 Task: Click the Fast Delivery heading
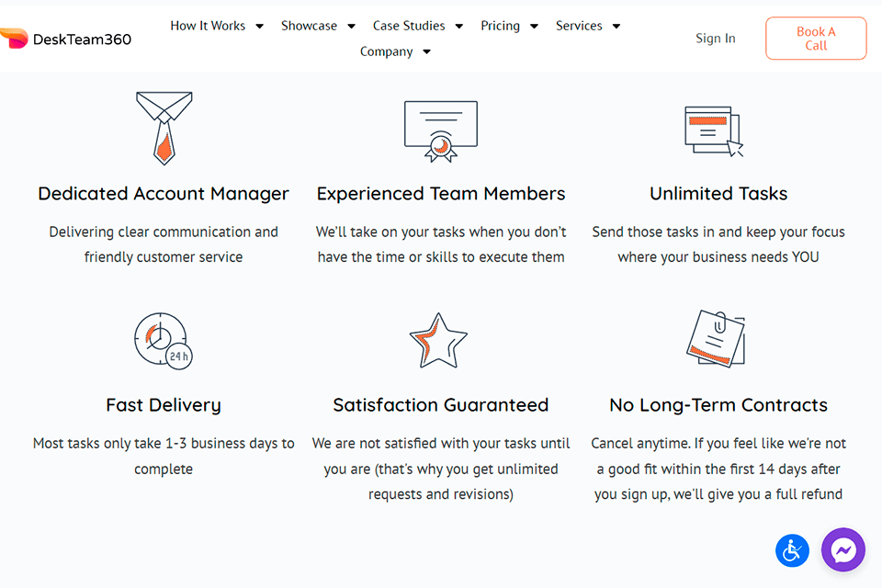pos(164,405)
